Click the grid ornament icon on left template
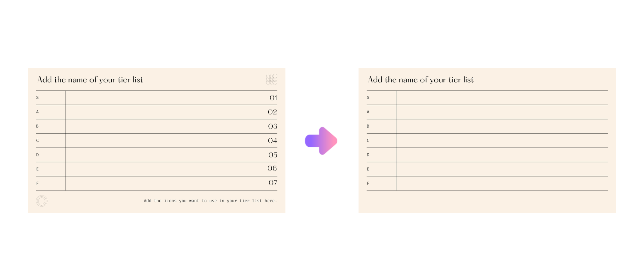This screenshot has height=278, width=644. pyautogui.click(x=271, y=79)
